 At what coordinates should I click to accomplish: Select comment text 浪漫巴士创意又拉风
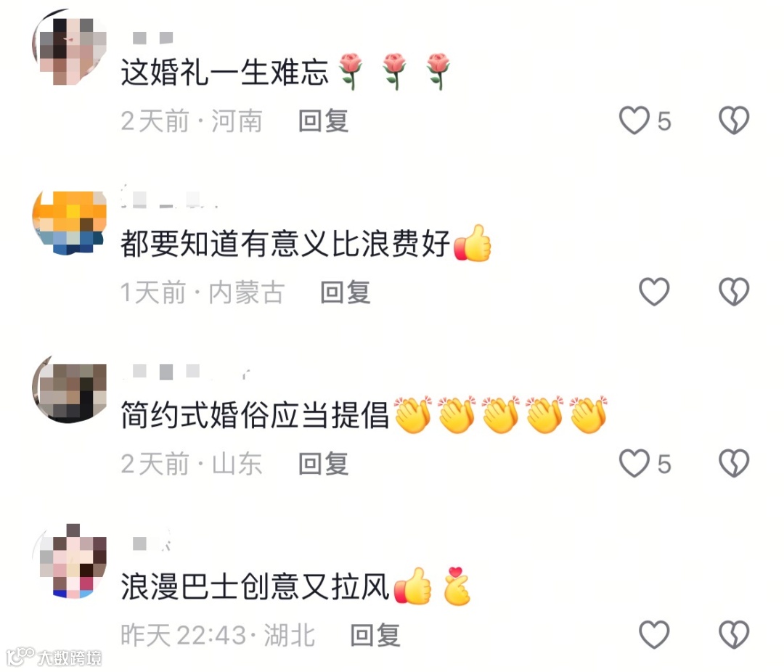[255, 586]
